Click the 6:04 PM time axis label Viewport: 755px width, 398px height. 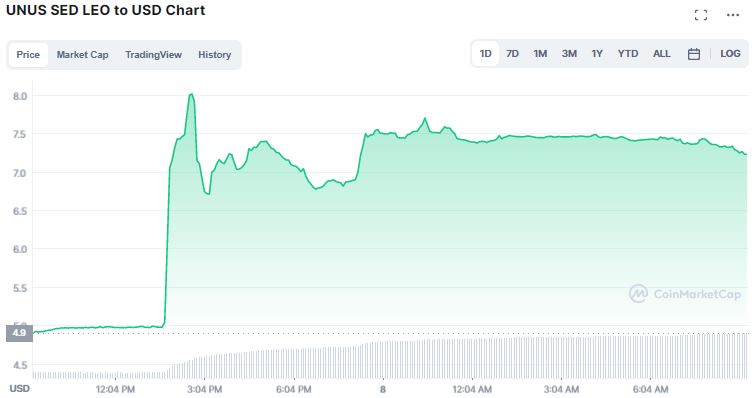(x=294, y=389)
